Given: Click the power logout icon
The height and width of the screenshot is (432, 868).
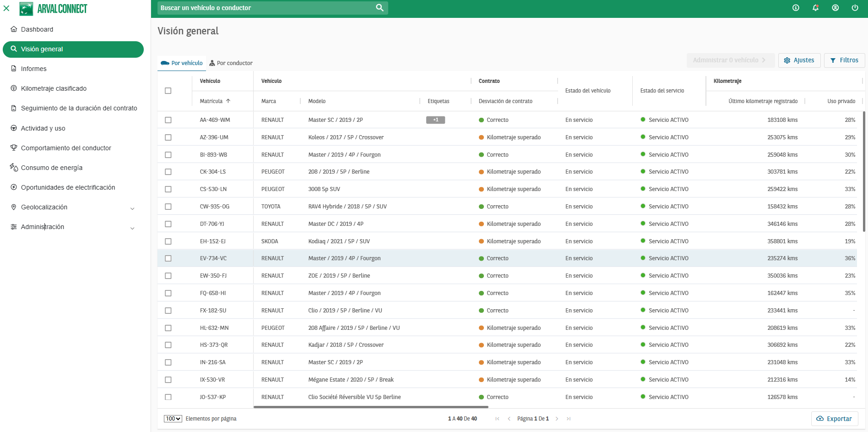Looking at the screenshot, I should click(x=855, y=8).
